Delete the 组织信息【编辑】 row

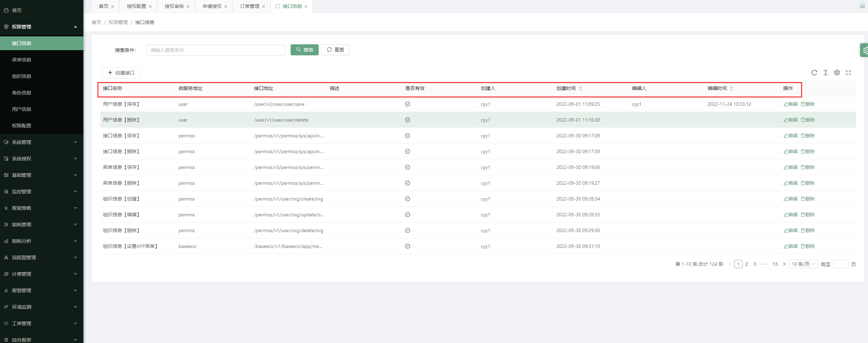[808, 215]
